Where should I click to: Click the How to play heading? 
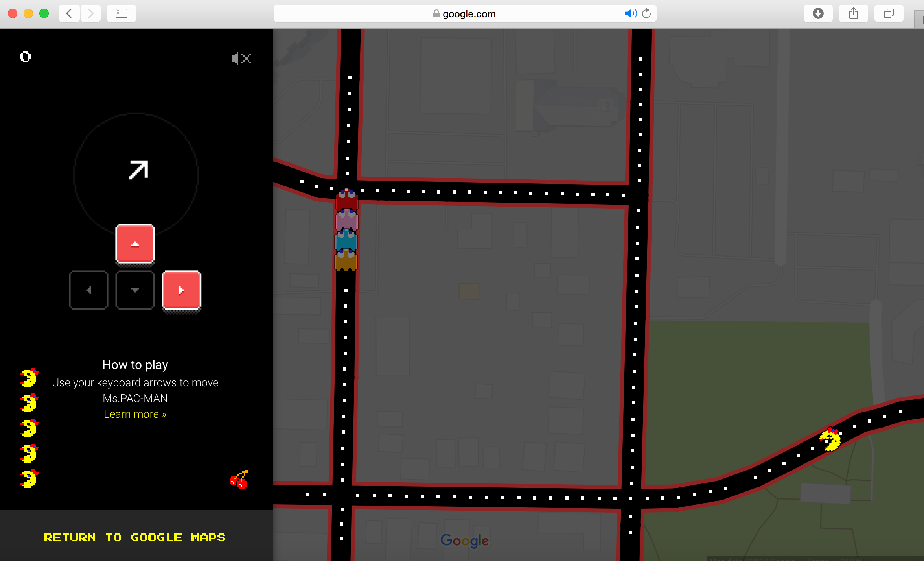135,365
